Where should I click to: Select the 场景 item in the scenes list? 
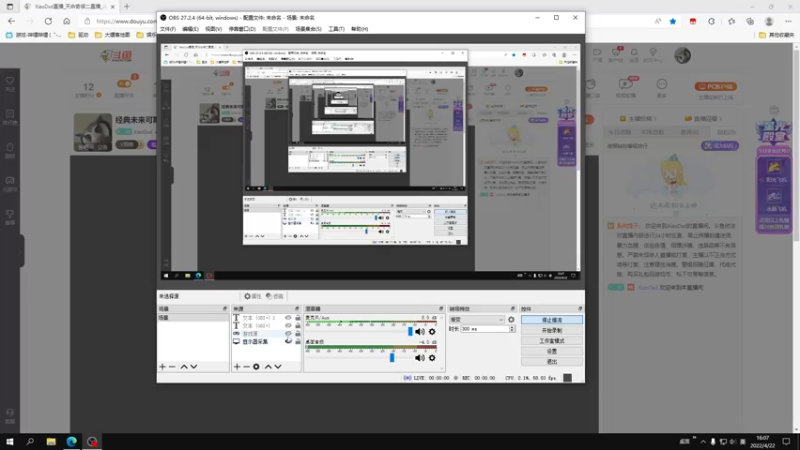pyautogui.click(x=193, y=317)
